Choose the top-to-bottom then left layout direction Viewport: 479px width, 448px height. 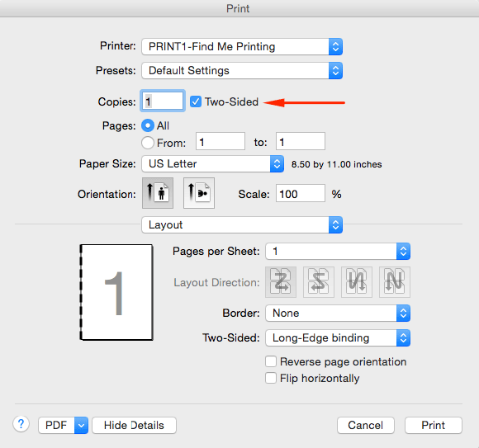357,282
